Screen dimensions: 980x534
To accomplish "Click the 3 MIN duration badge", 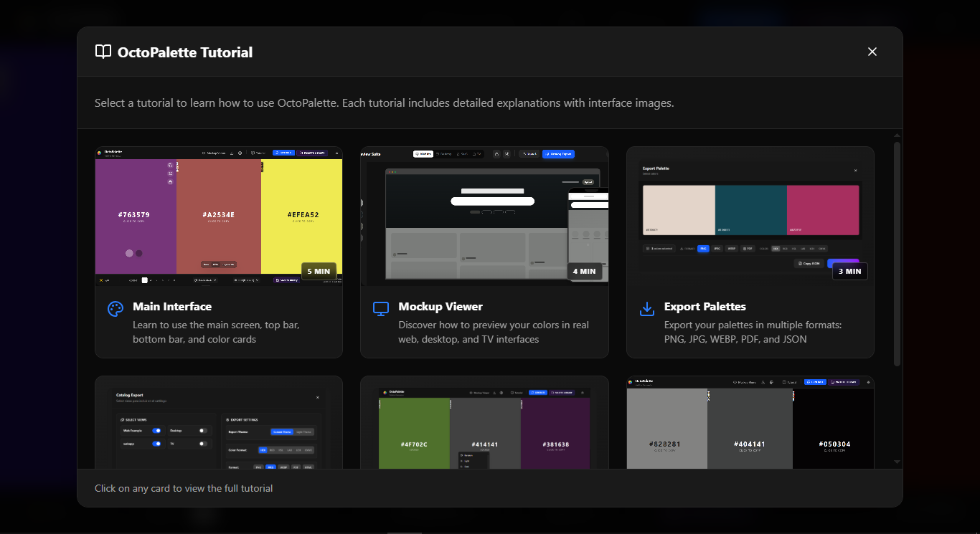I will [x=850, y=271].
